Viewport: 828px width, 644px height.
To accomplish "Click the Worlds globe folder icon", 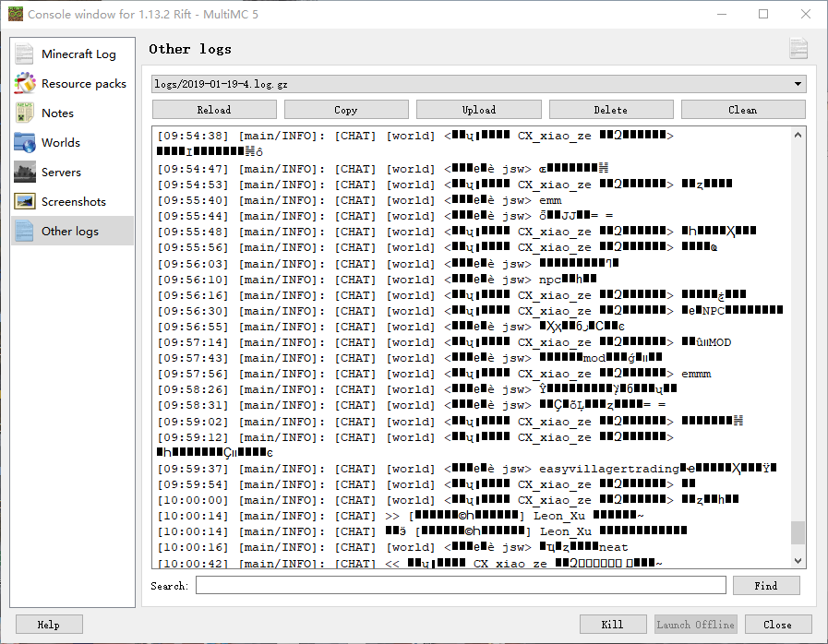I will [x=24, y=142].
